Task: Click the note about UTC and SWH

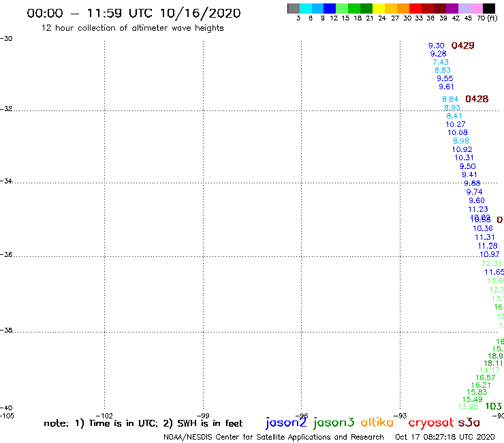Action: [143, 423]
